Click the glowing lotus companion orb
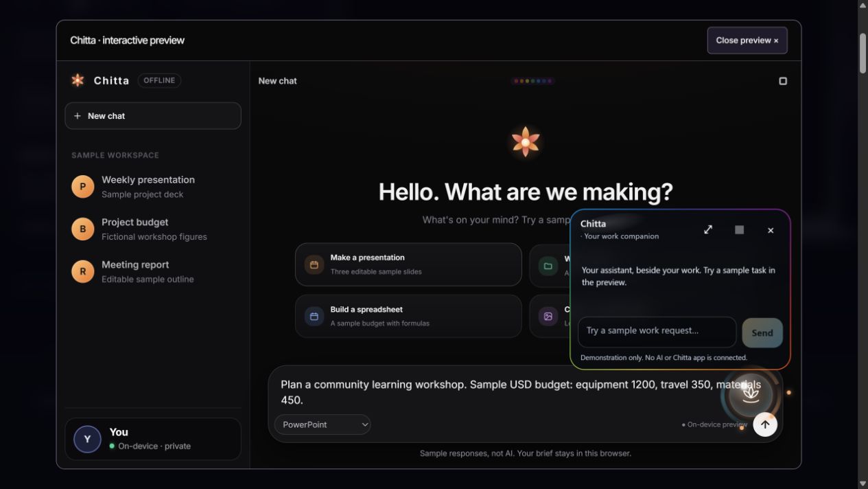The width and height of the screenshot is (868, 489). coord(751,394)
